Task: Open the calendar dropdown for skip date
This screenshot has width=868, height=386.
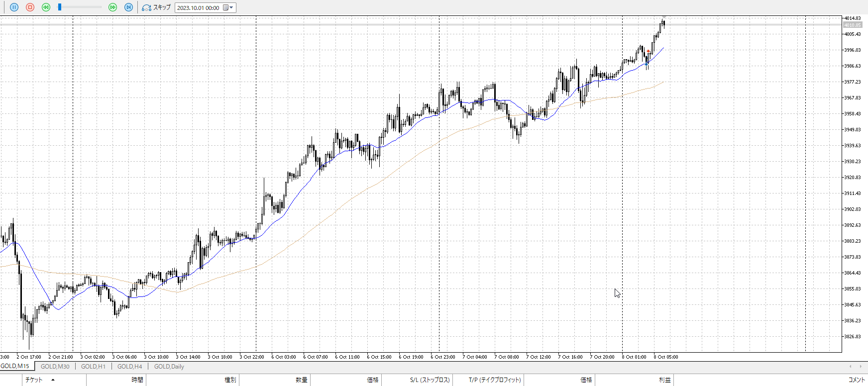Action: pyautogui.click(x=228, y=8)
